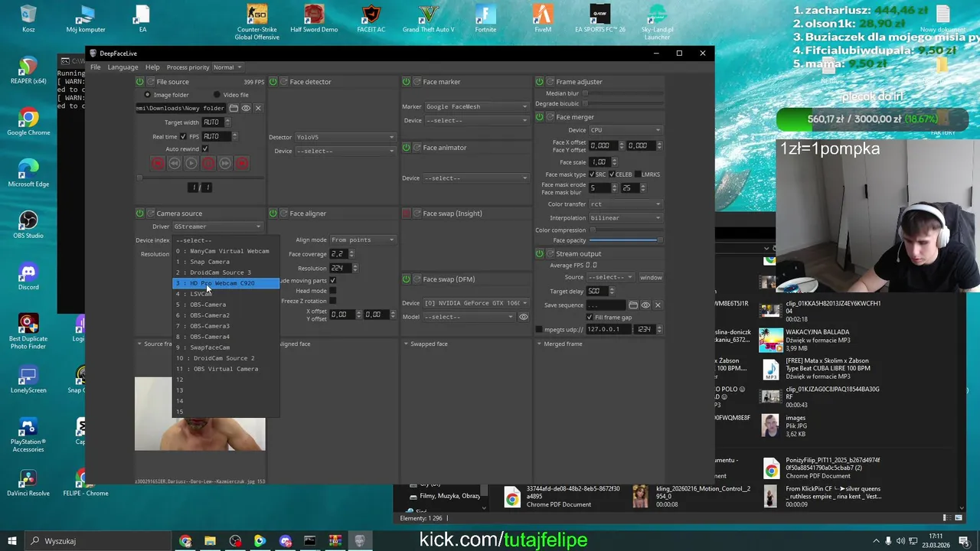The width and height of the screenshot is (980, 551).
Task: Toggle the Stream output power button
Action: (x=539, y=254)
